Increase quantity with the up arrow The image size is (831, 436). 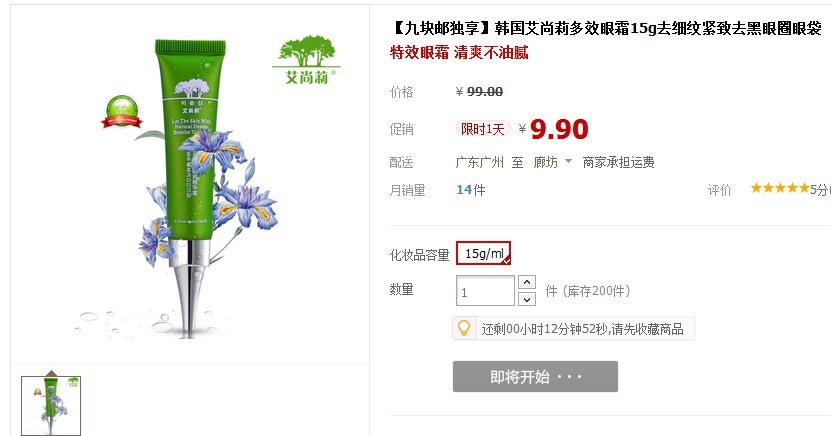[527, 282]
